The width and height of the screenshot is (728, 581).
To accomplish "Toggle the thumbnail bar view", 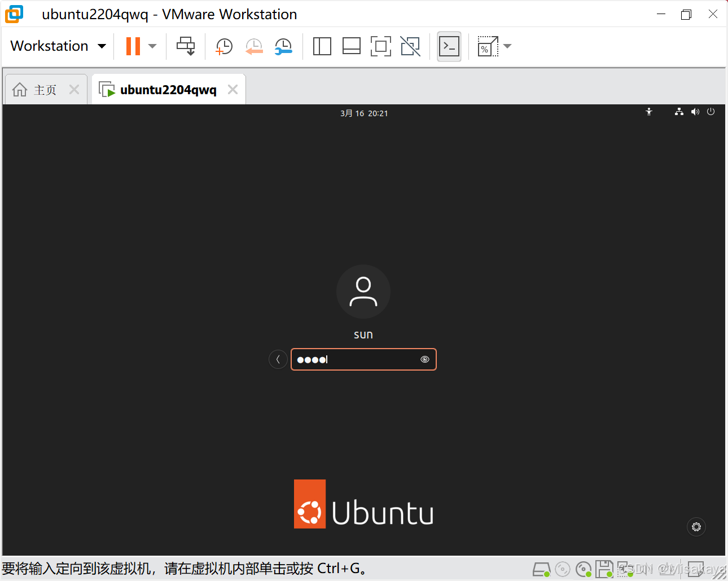I will click(352, 46).
